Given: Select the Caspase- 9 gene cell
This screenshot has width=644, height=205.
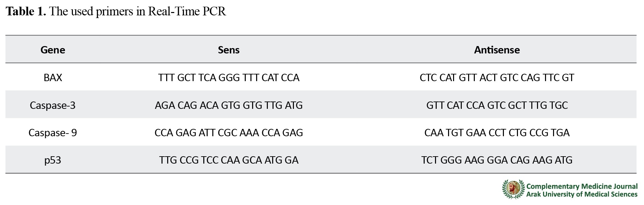Looking at the screenshot, I should click(x=53, y=133).
